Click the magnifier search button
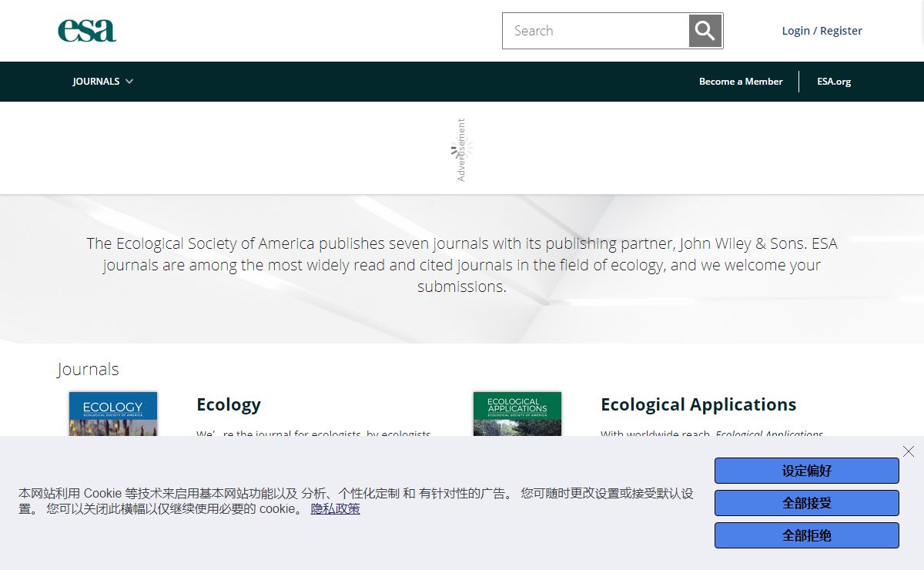 pos(705,31)
